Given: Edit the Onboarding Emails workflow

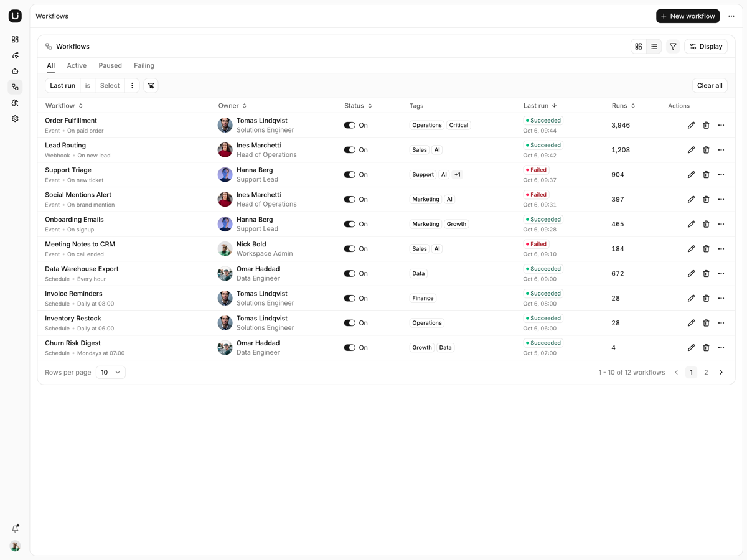Looking at the screenshot, I should 691,224.
